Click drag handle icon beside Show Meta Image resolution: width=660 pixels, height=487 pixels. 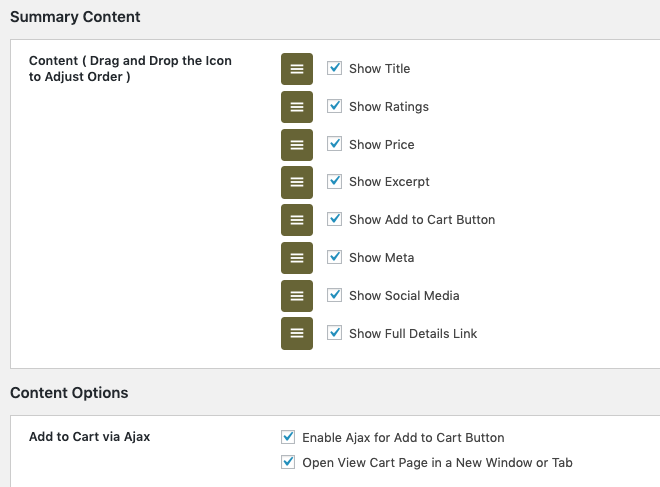coord(297,258)
